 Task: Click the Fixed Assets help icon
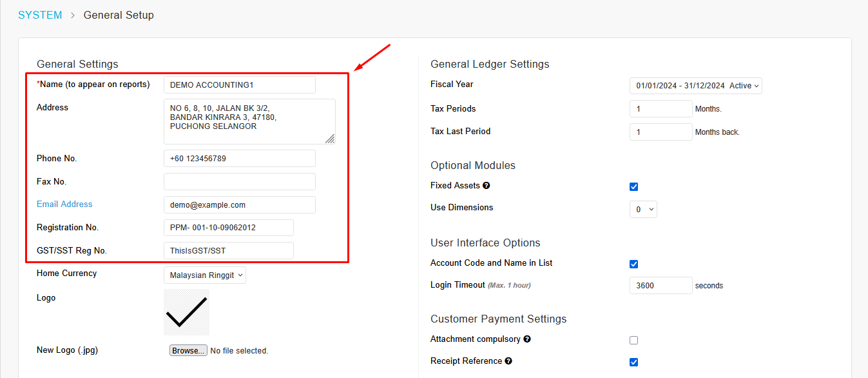(487, 186)
